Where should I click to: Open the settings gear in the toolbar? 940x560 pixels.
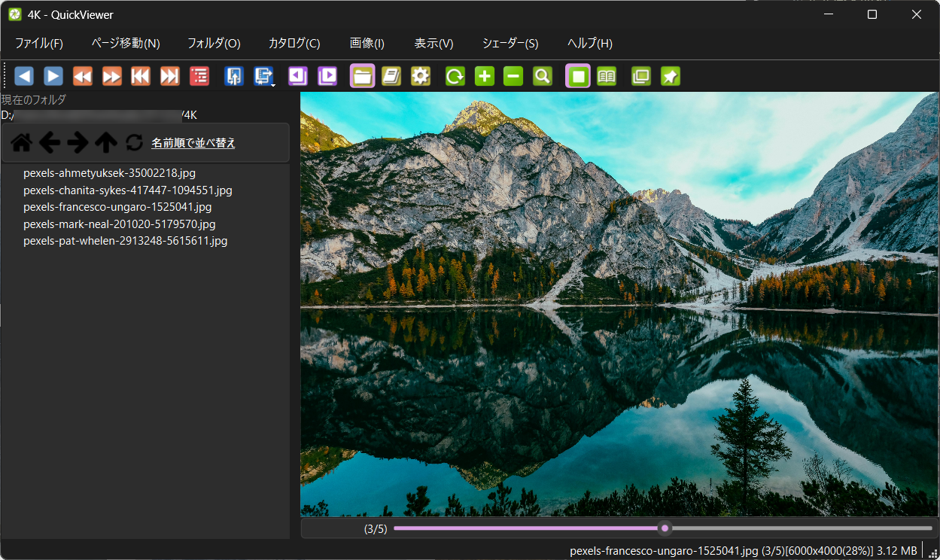click(x=420, y=75)
